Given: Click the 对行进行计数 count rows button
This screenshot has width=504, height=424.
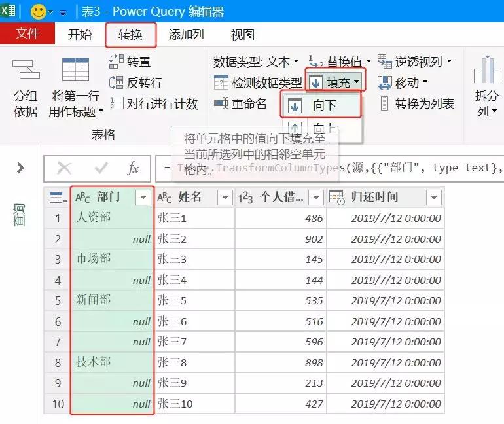Looking at the screenshot, I should (154, 104).
